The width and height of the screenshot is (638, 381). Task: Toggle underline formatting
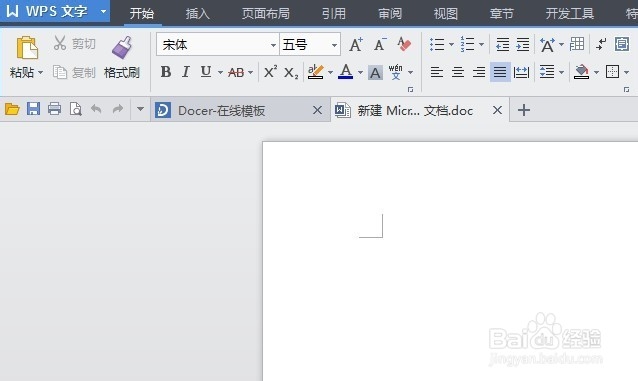coord(206,72)
